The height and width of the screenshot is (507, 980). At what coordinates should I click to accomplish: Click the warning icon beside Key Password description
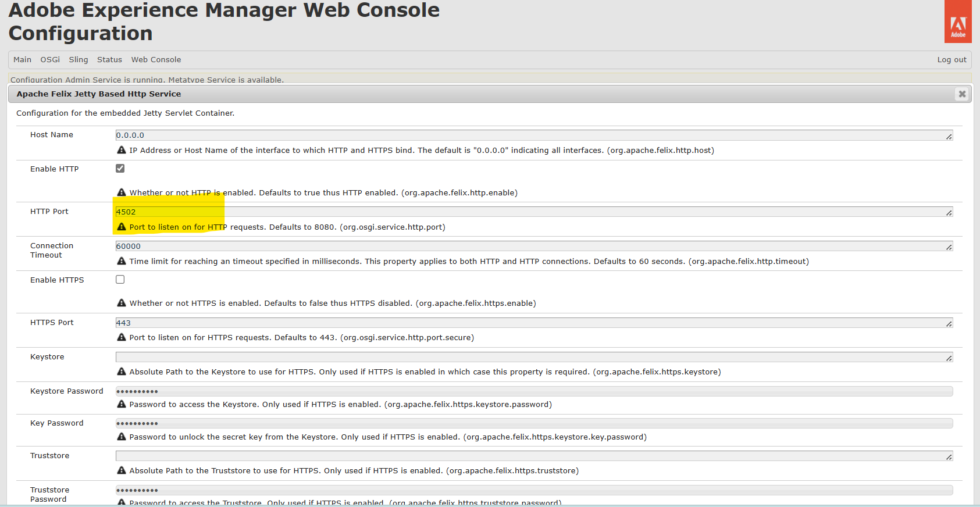point(122,437)
